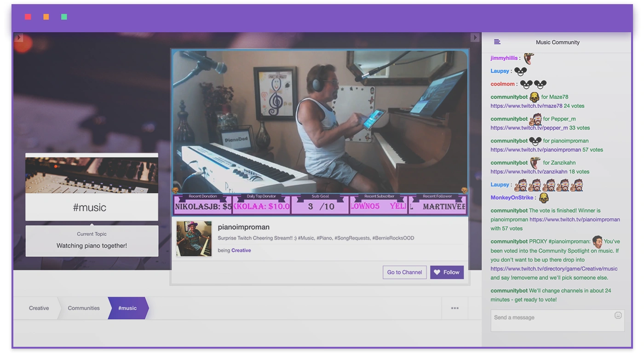Click the Follow button
This screenshot has width=644, height=356.
(x=447, y=272)
